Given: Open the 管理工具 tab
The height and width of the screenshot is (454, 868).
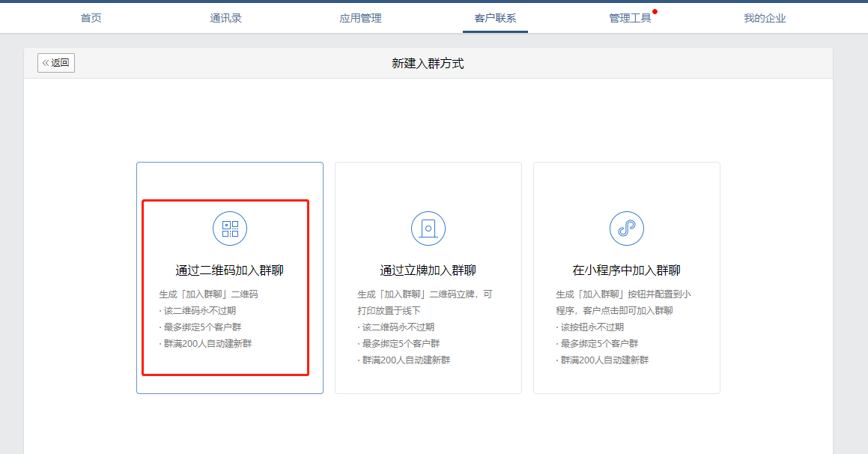Looking at the screenshot, I should pyautogui.click(x=630, y=18).
